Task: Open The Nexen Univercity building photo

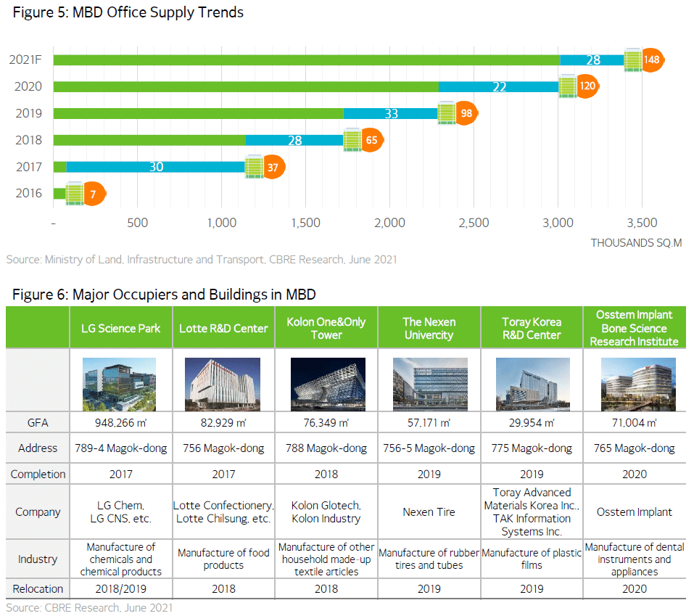Action: click(x=430, y=385)
